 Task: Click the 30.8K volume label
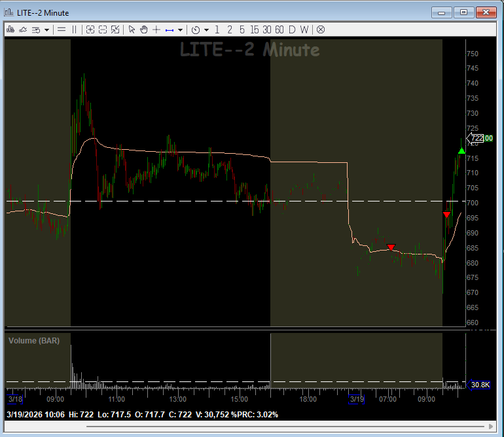pyautogui.click(x=478, y=385)
